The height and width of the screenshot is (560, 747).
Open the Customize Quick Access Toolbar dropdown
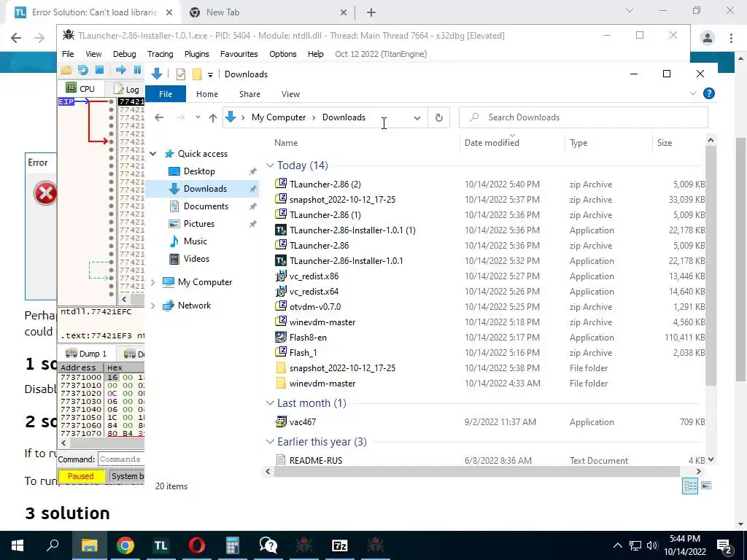tap(210, 75)
